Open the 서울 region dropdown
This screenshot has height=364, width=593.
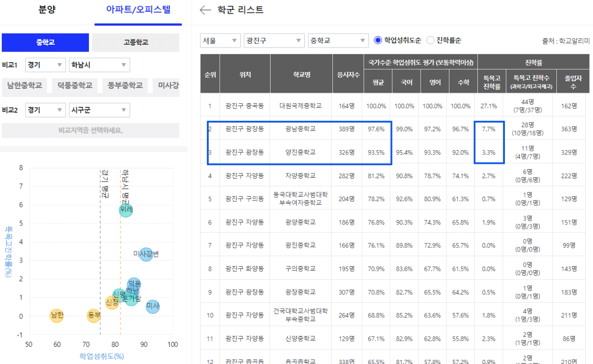coord(220,41)
